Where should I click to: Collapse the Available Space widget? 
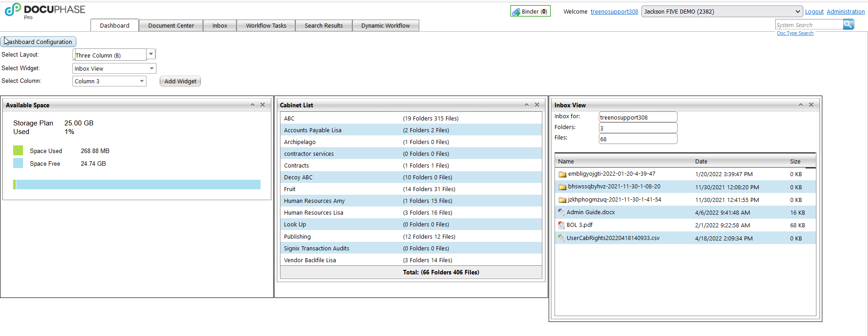pos(252,105)
